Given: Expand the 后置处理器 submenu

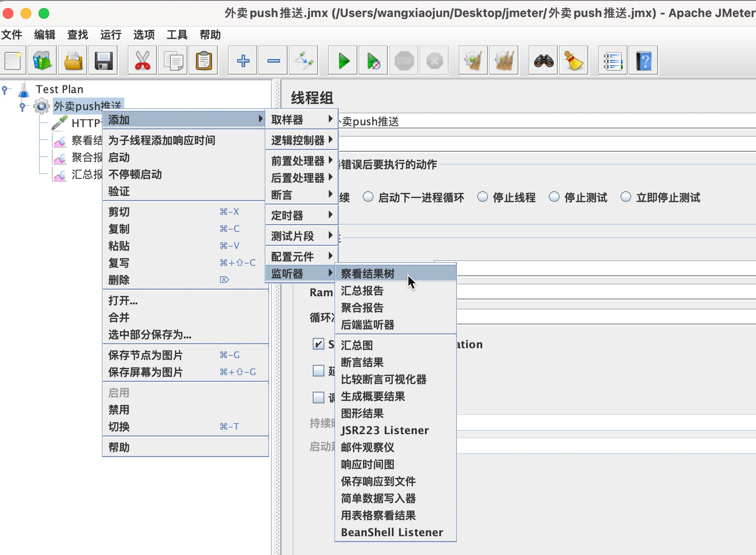Looking at the screenshot, I should 302,178.
